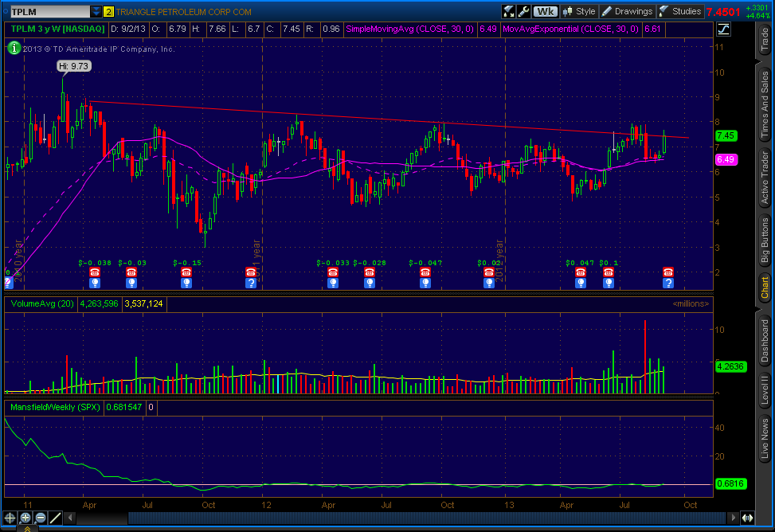Open the TPLM symbol dropdown arrow
This screenshot has width=775, height=532.
click(96, 11)
